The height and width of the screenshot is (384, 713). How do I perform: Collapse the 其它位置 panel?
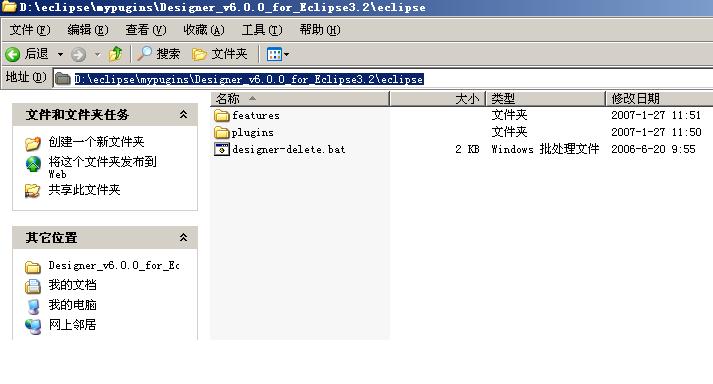click(183, 237)
